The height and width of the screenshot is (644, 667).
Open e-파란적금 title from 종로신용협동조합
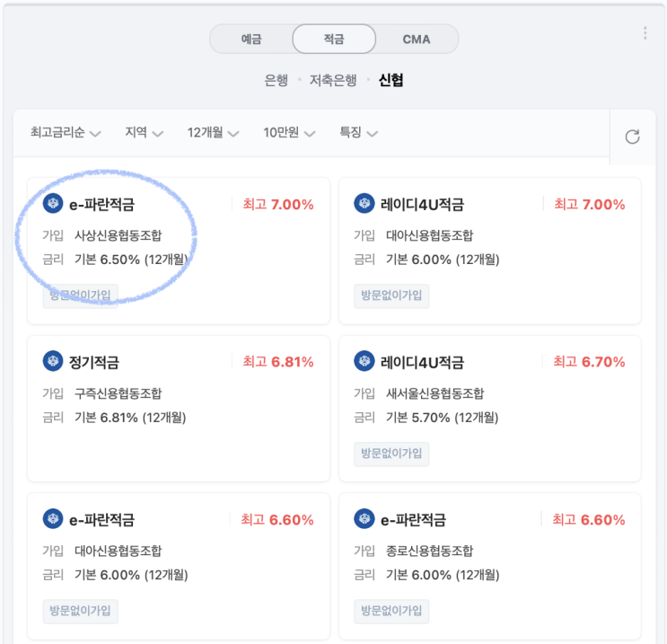pos(413,520)
